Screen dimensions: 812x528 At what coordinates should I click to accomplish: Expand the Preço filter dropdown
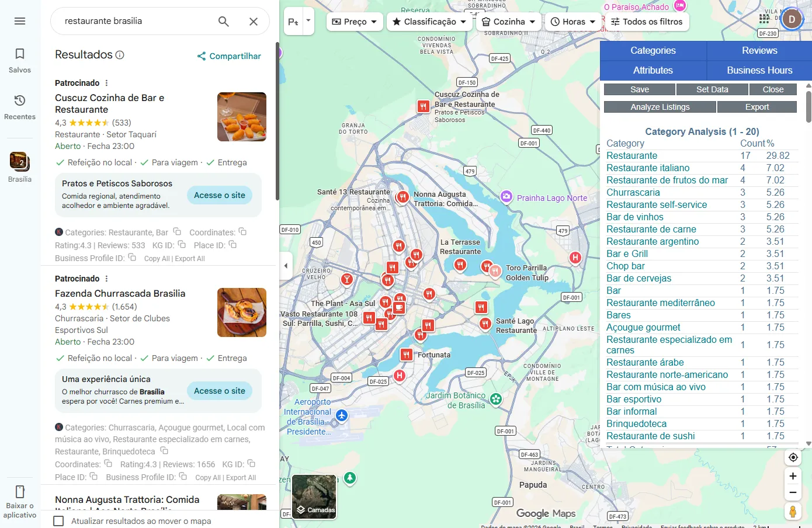(355, 22)
